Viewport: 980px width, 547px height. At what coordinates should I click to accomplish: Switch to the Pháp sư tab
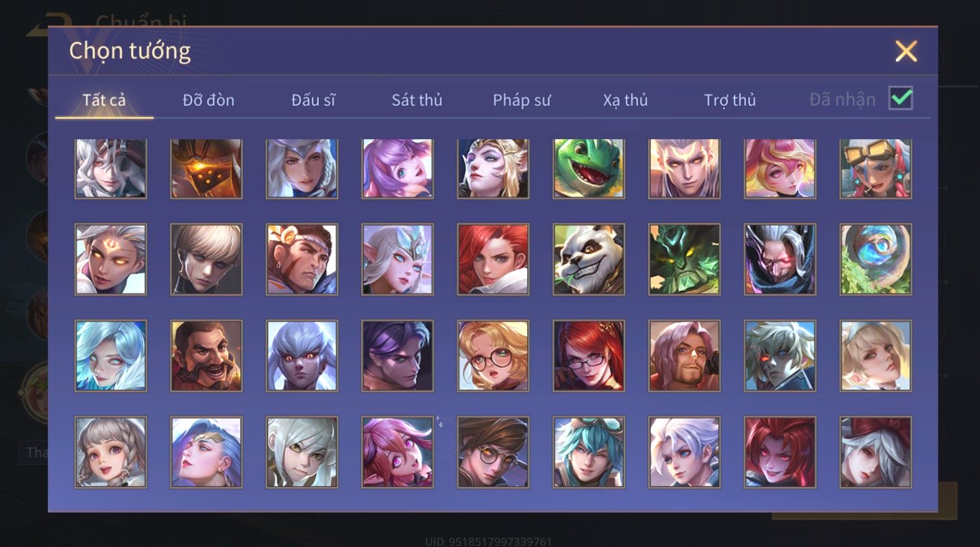click(x=521, y=100)
